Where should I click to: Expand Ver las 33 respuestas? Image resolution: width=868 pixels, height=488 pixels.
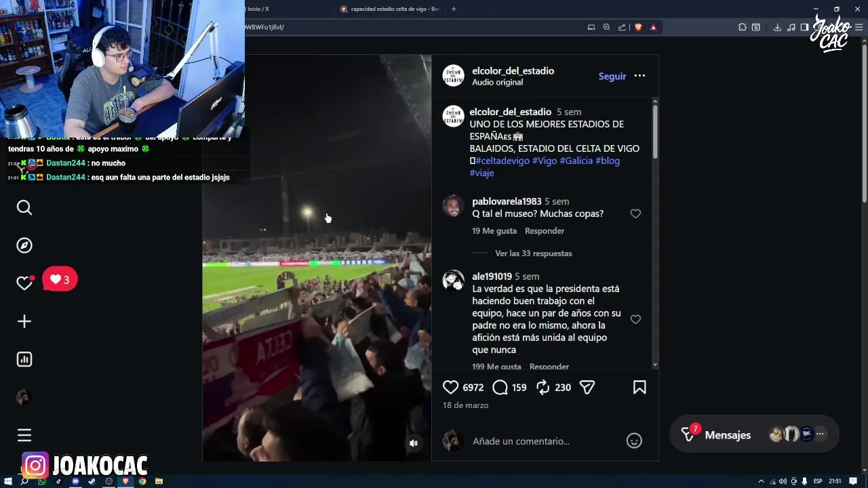click(534, 253)
